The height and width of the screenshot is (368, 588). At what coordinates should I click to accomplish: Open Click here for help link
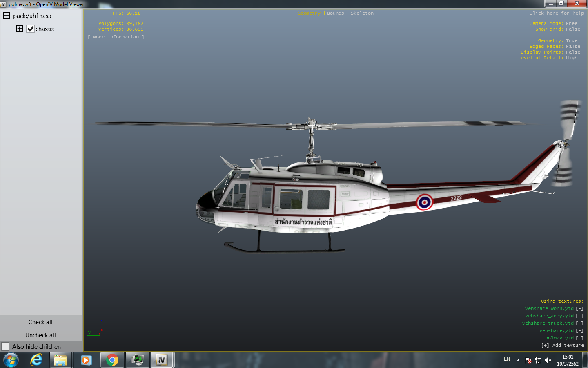click(x=557, y=13)
